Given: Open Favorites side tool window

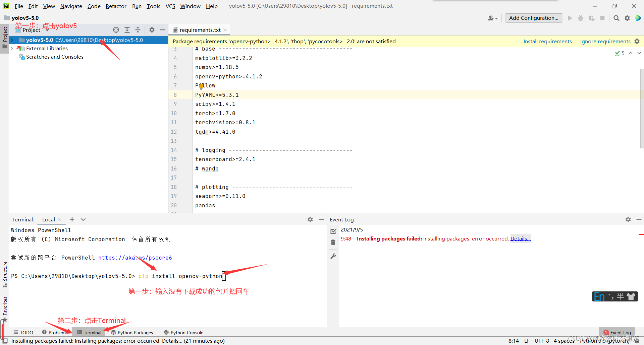Looking at the screenshot, I should pyautogui.click(x=5, y=309).
